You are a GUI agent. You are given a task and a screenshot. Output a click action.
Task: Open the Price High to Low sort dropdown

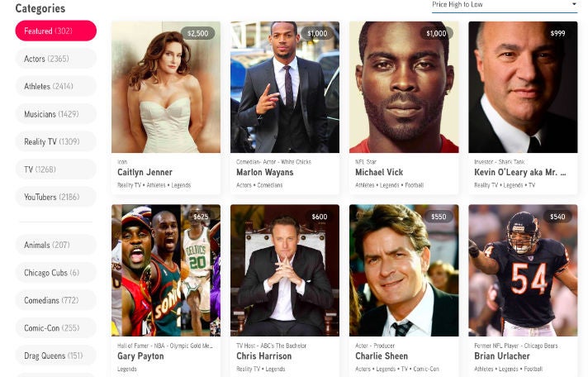(x=505, y=5)
